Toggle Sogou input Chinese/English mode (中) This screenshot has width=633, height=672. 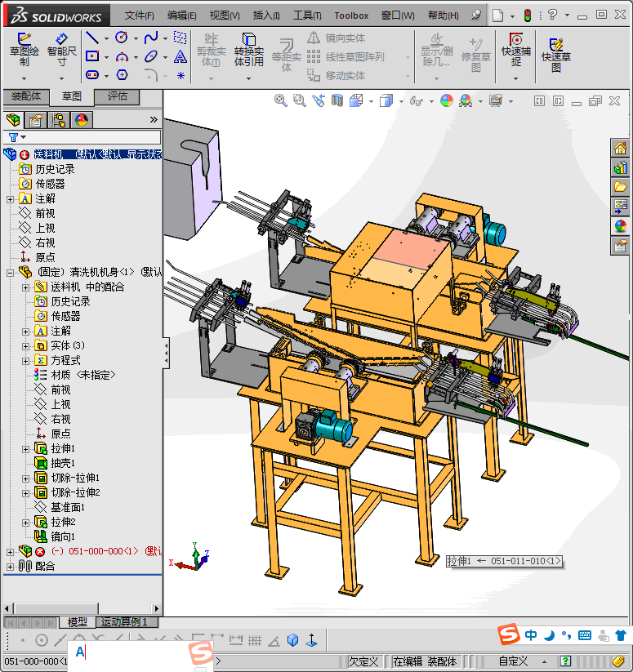click(x=531, y=635)
